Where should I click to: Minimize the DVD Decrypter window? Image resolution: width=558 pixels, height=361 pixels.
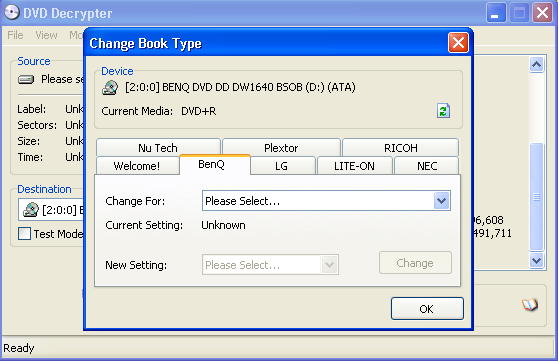click(x=496, y=13)
